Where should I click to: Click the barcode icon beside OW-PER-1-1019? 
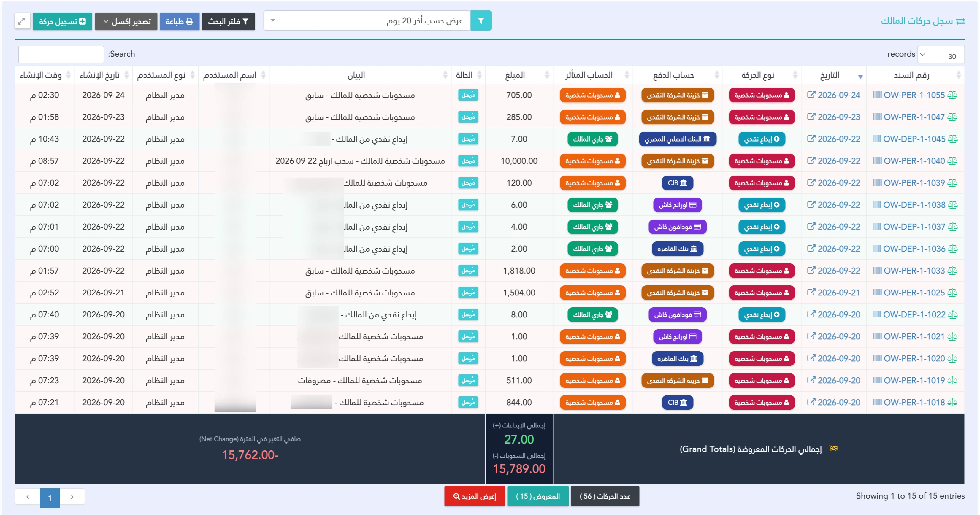[877, 380]
